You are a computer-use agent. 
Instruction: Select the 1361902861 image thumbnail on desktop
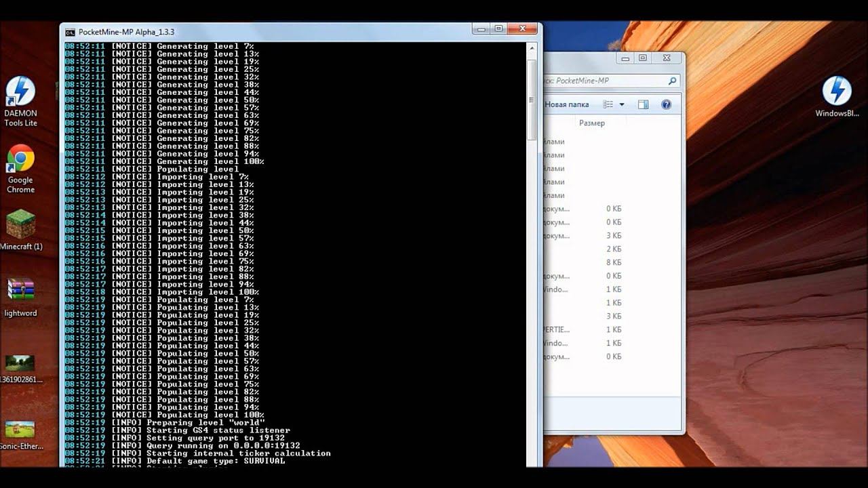point(21,369)
